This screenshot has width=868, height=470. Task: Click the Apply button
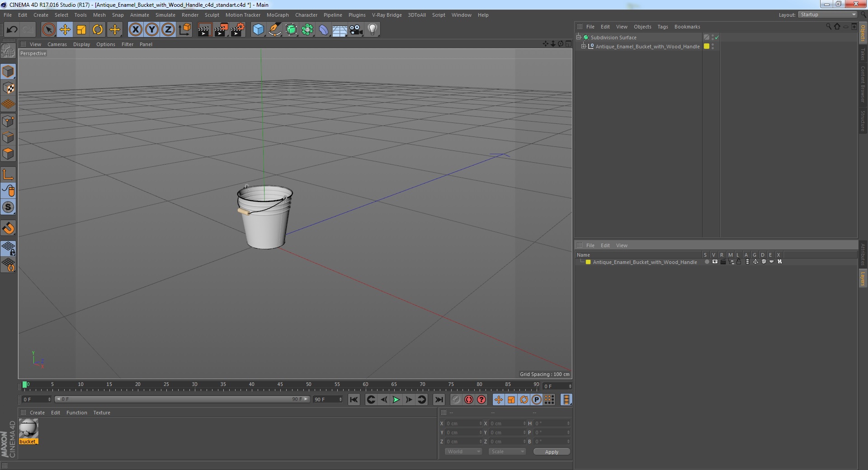(x=552, y=452)
